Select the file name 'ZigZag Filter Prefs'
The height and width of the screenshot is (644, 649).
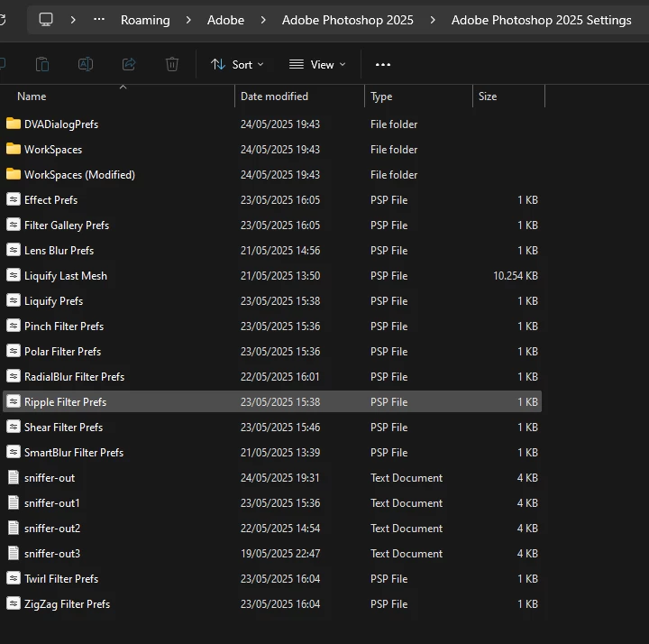click(x=67, y=604)
